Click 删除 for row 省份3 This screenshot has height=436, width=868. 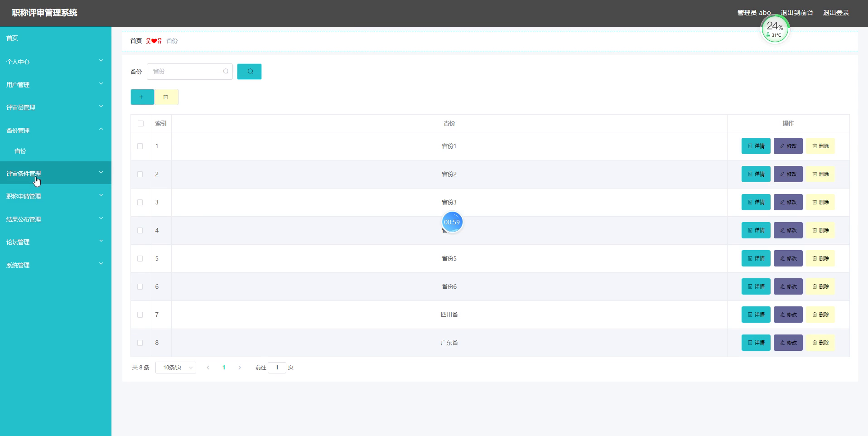[x=820, y=202]
